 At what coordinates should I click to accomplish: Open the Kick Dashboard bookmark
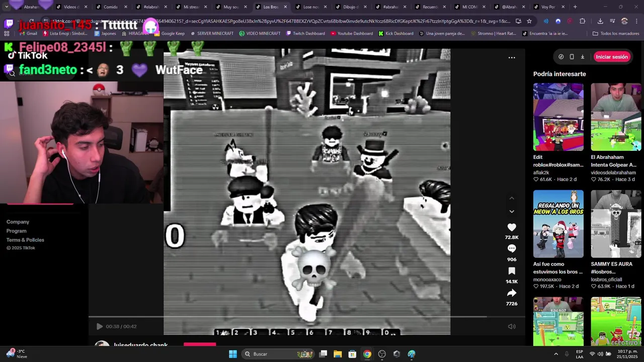click(396, 34)
